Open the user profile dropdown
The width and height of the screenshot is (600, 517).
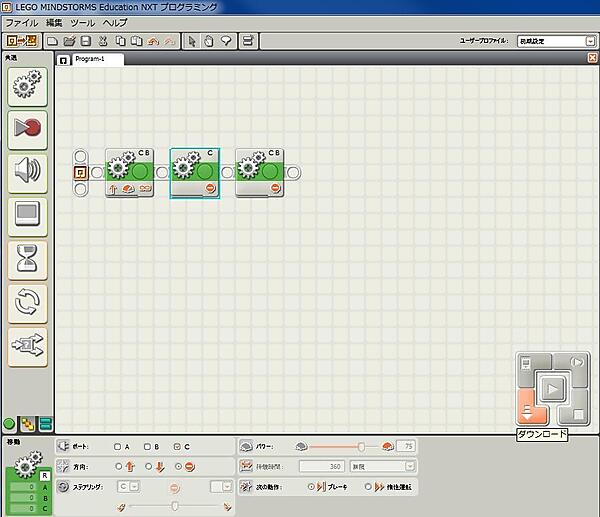click(555, 41)
